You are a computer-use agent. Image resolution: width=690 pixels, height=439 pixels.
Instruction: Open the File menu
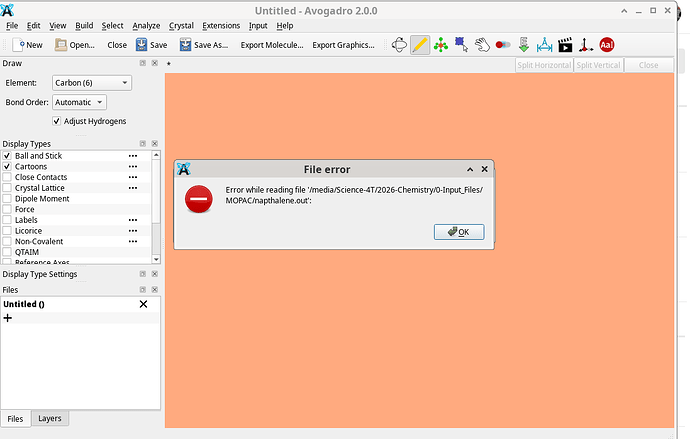click(x=12, y=26)
